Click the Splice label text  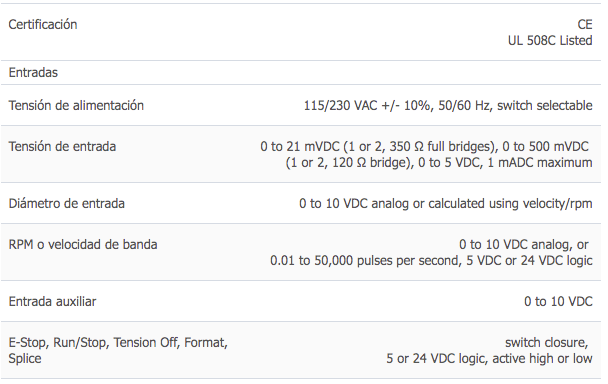(x=25, y=359)
